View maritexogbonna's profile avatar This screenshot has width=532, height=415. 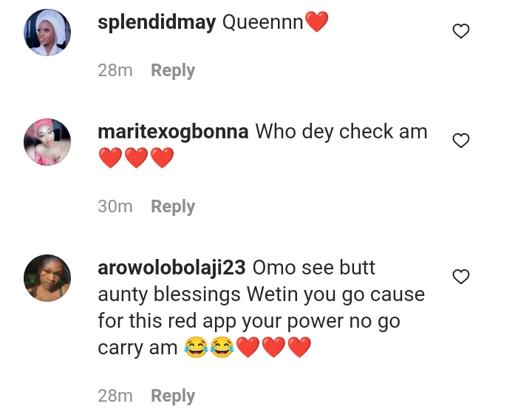pos(47,142)
